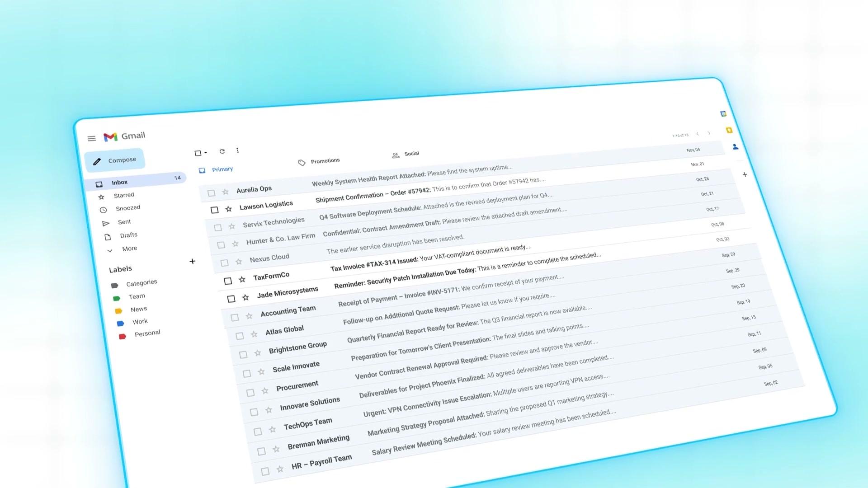Open the Personal label

tap(140, 334)
